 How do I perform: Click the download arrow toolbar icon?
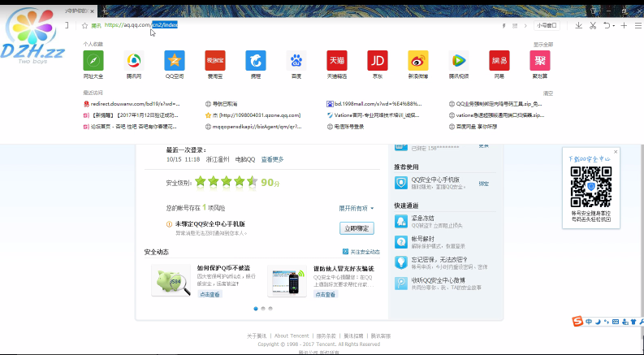[x=578, y=25]
